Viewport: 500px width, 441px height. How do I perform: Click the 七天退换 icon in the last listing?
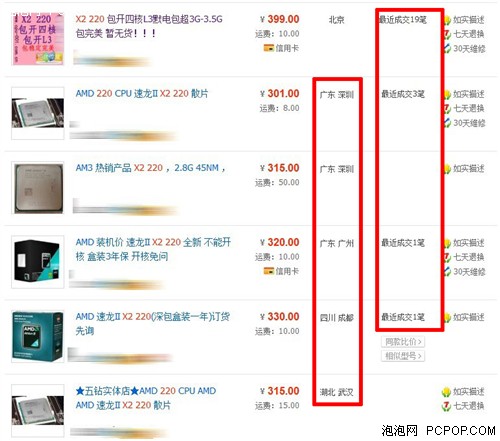click(x=446, y=406)
